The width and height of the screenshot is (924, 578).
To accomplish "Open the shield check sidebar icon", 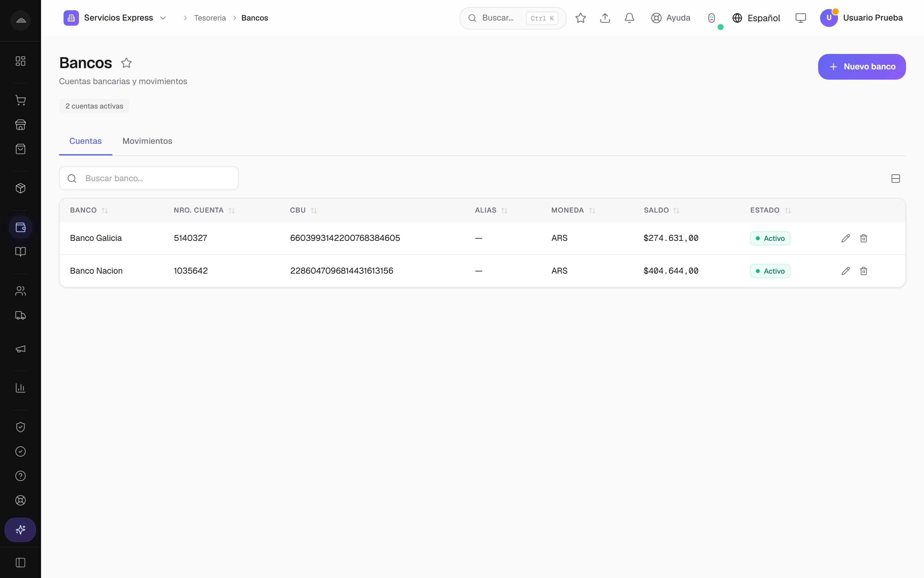I will point(20,427).
